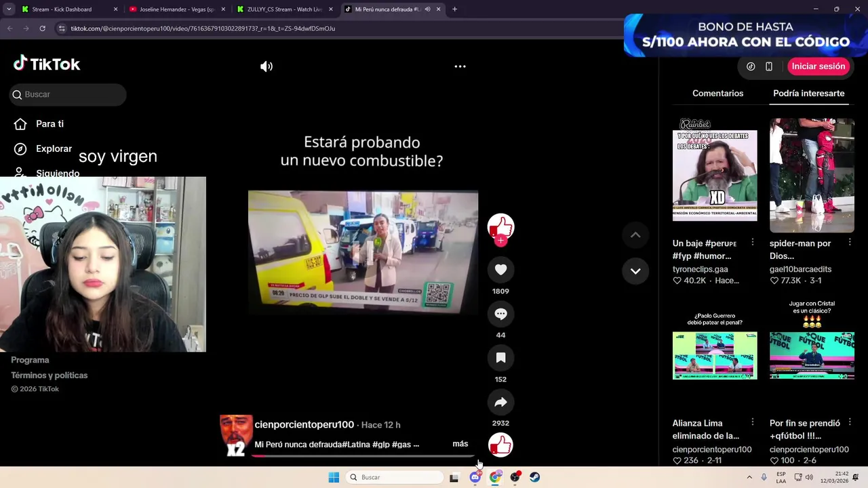The image size is (868, 488).
Task: Seek on the video progress bar
Action: pos(363,456)
